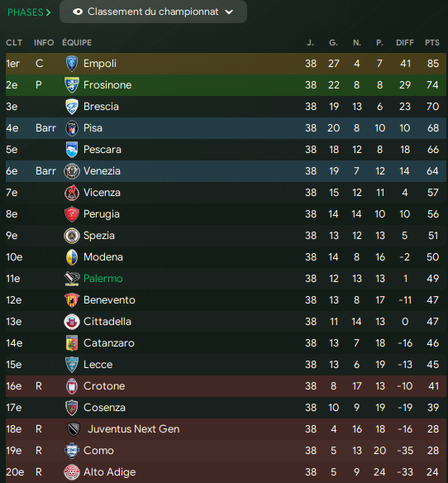Click the Alto Adige club crest
The width and height of the screenshot is (448, 483).
[72, 472]
